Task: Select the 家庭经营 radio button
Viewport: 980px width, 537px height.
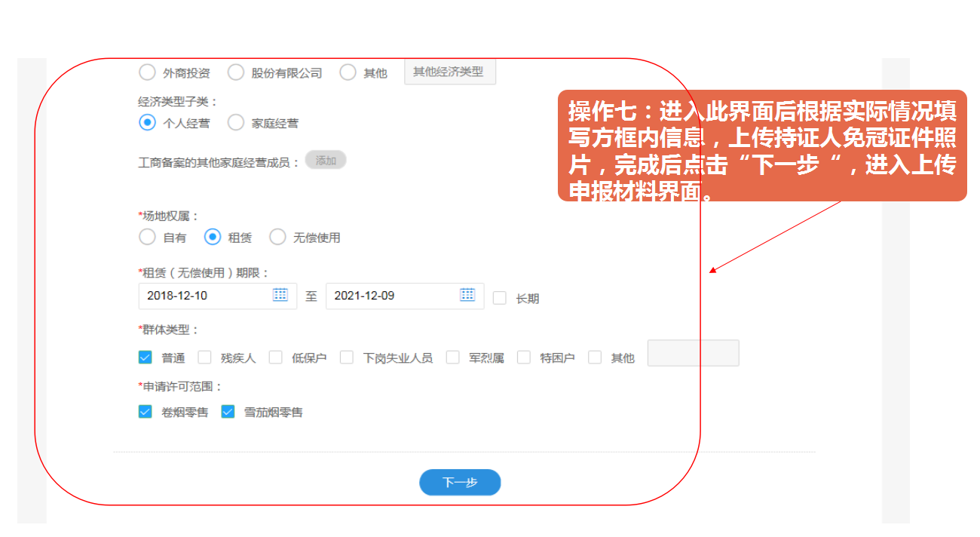Action: coord(236,121)
